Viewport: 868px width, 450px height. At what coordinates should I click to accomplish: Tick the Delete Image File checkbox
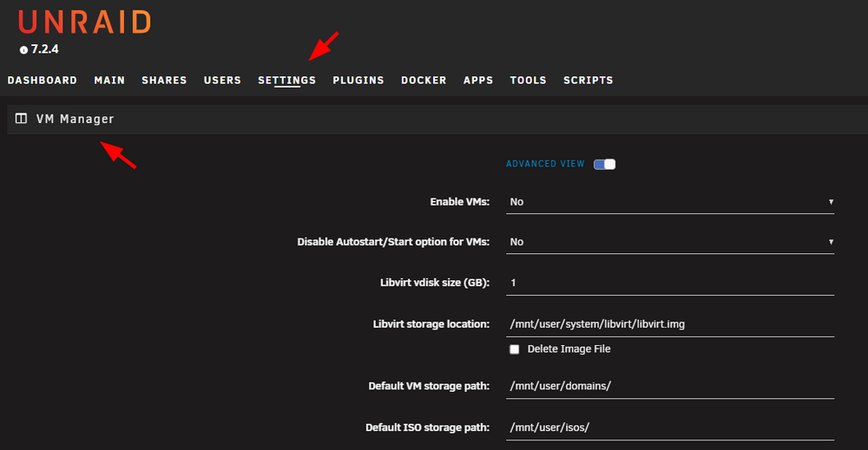pos(514,349)
